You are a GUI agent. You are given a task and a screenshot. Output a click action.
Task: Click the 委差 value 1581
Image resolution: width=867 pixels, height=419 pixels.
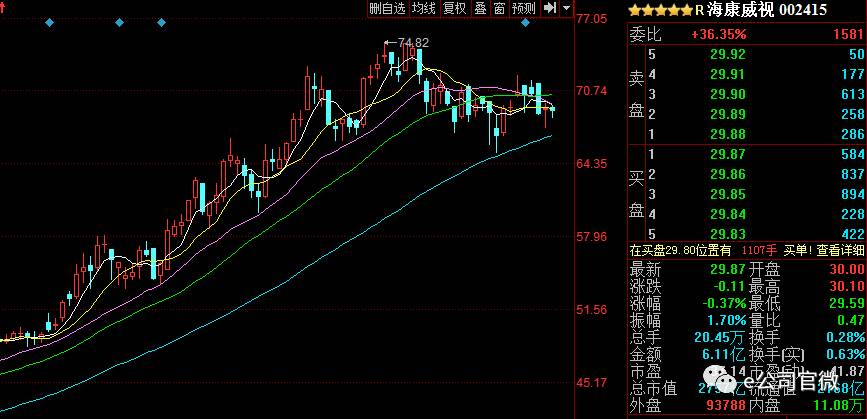(x=848, y=34)
